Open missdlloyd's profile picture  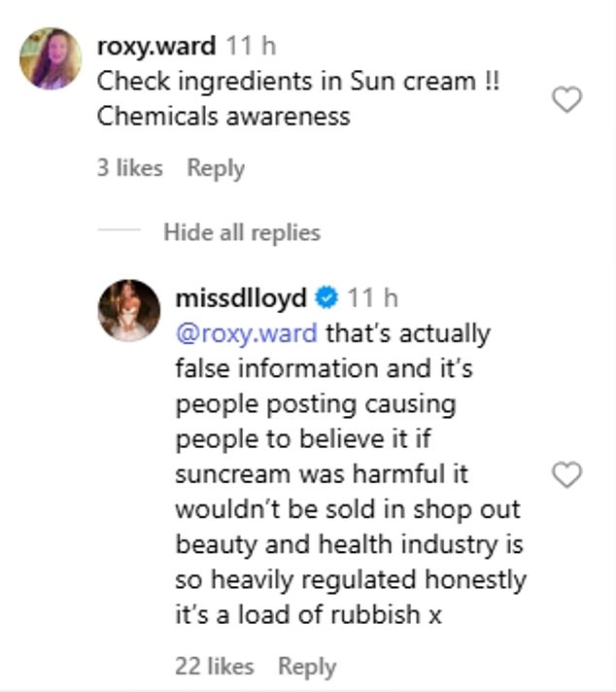(x=128, y=311)
